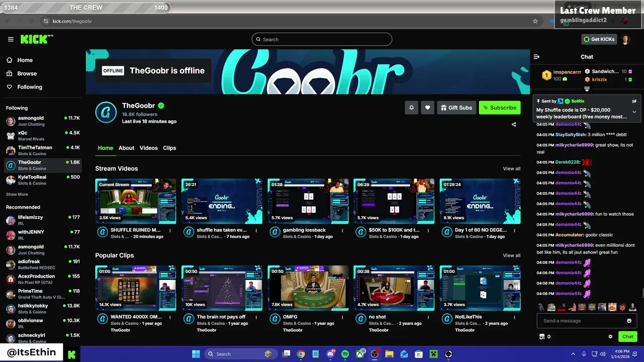This screenshot has height=362, width=644.
Task: Open File Explorer from the taskbar
Action: click(389, 354)
